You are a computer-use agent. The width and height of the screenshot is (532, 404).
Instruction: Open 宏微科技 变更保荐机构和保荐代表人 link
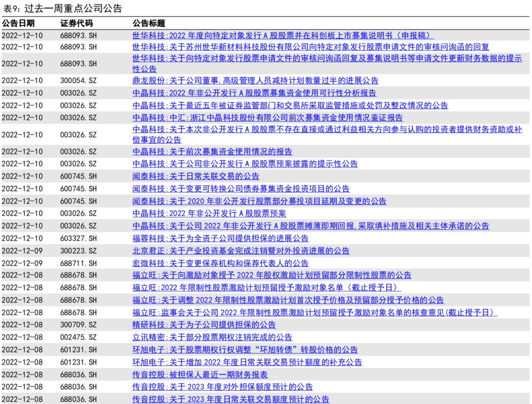tap(220, 263)
